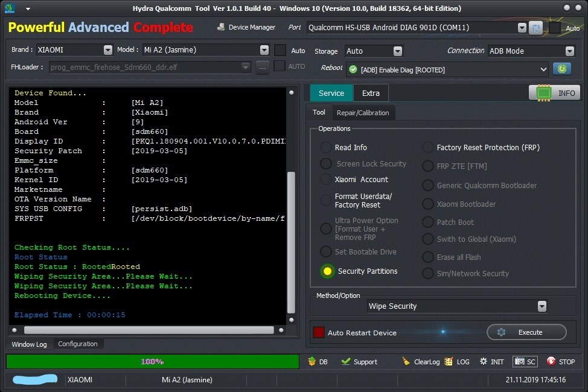This screenshot has height=392, width=588.
Task: Expand the Brand XIAOMI dropdown
Action: tap(108, 50)
